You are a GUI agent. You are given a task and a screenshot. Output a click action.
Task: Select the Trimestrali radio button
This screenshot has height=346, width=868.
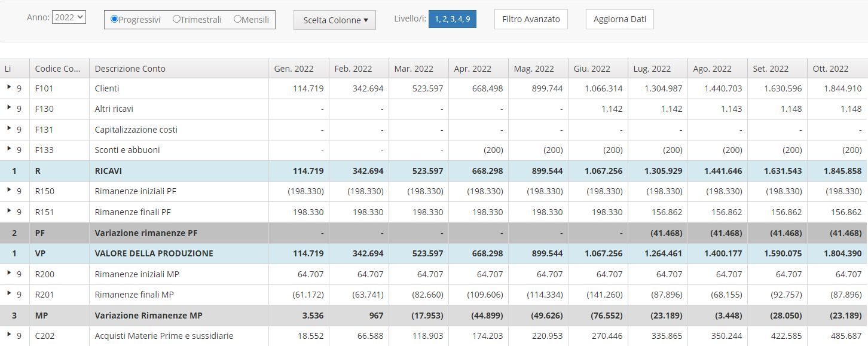176,19
